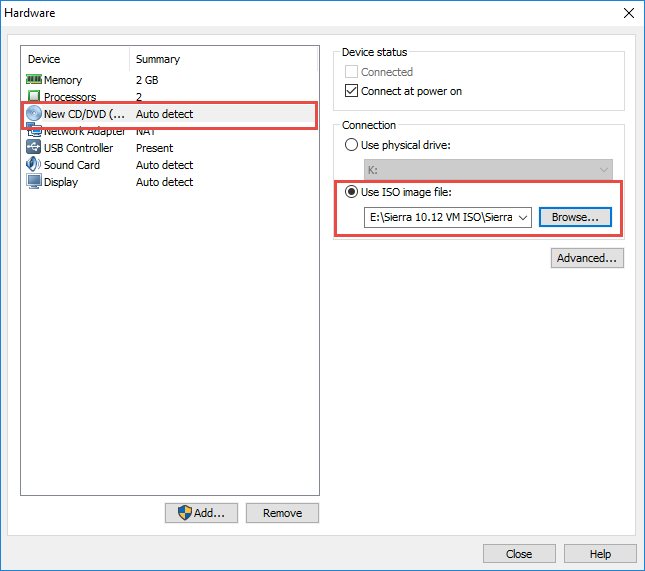Viewport: 645px width, 571px height.
Task: Click the Display monitor icon
Action: point(34,182)
